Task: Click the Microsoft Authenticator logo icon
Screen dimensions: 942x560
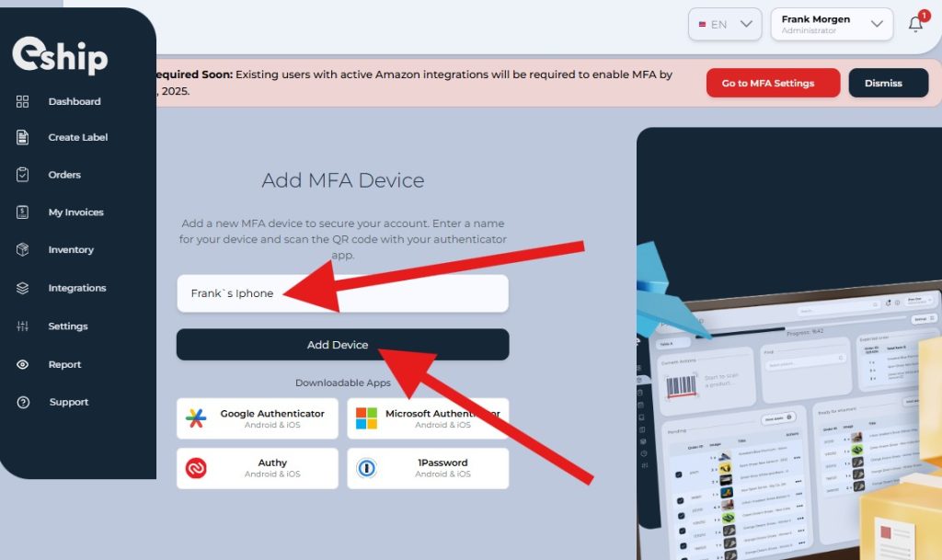Action: tap(366, 418)
